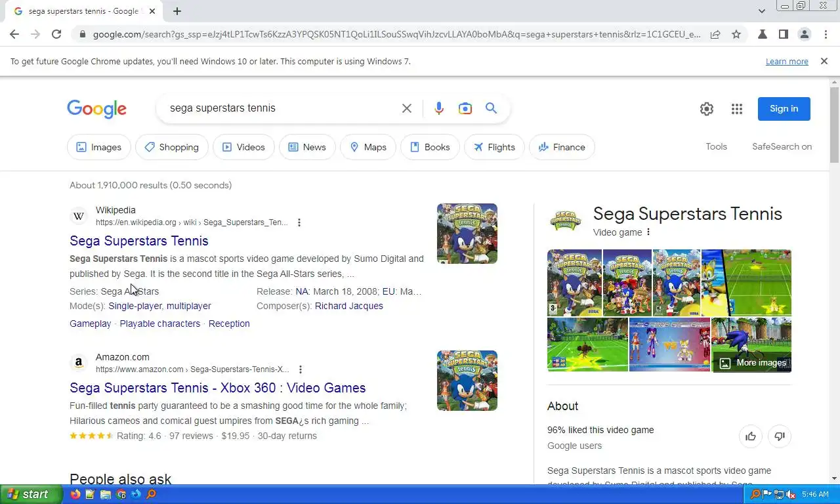Follow the Single-player link
Image resolution: width=840 pixels, height=504 pixels.
point(135,306)
